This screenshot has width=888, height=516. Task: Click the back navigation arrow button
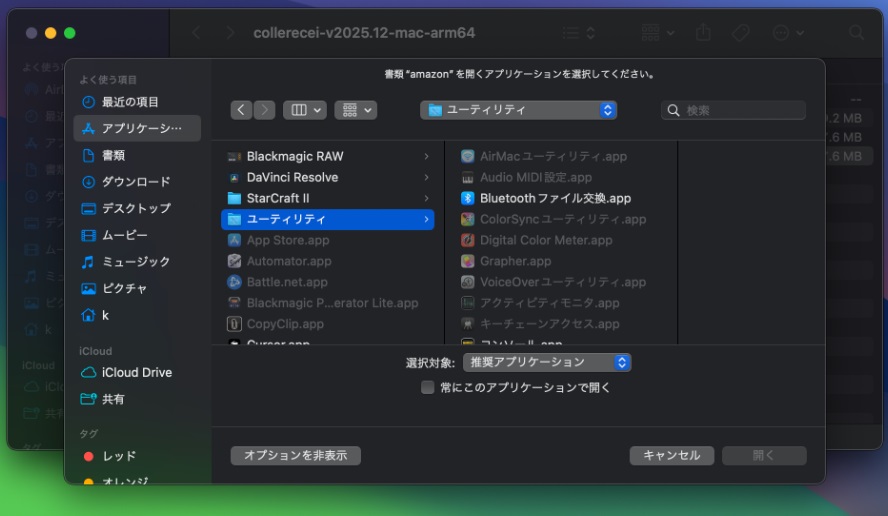click(241, 110)
